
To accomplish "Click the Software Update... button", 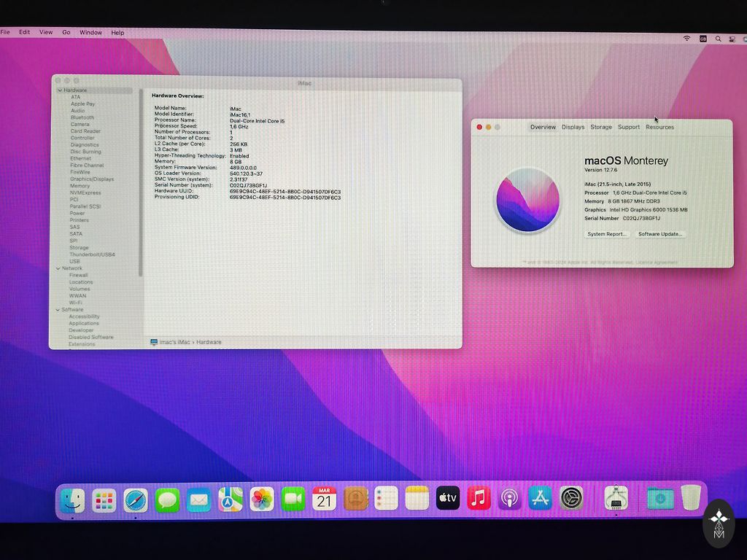I will coord(659,234).
